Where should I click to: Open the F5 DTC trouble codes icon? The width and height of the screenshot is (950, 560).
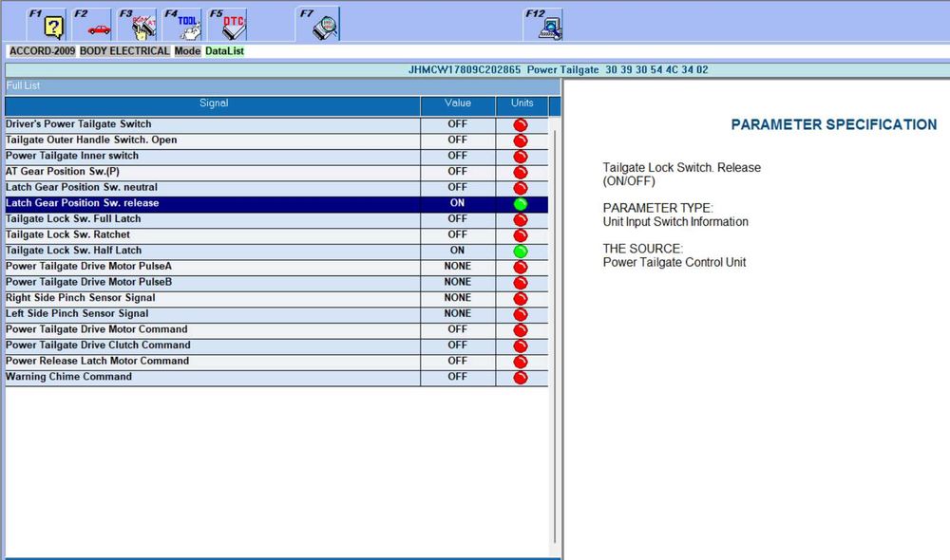coord(235,26)
